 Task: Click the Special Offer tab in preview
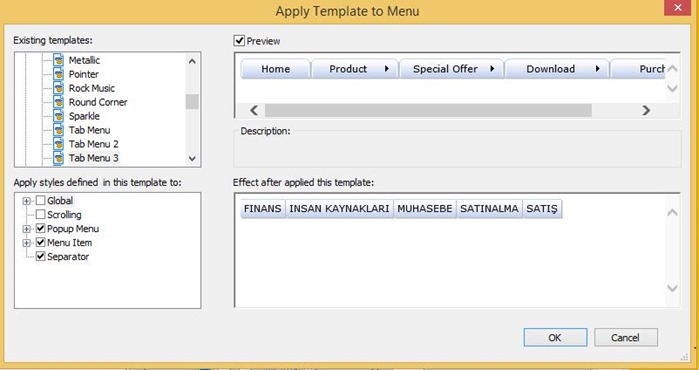452,69
